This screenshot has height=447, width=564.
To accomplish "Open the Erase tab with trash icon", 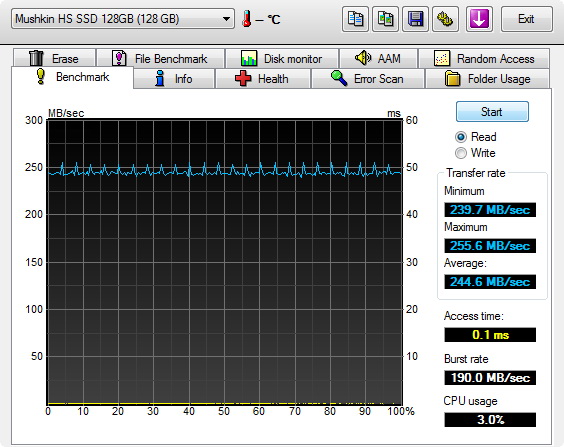I will point(55,58).
